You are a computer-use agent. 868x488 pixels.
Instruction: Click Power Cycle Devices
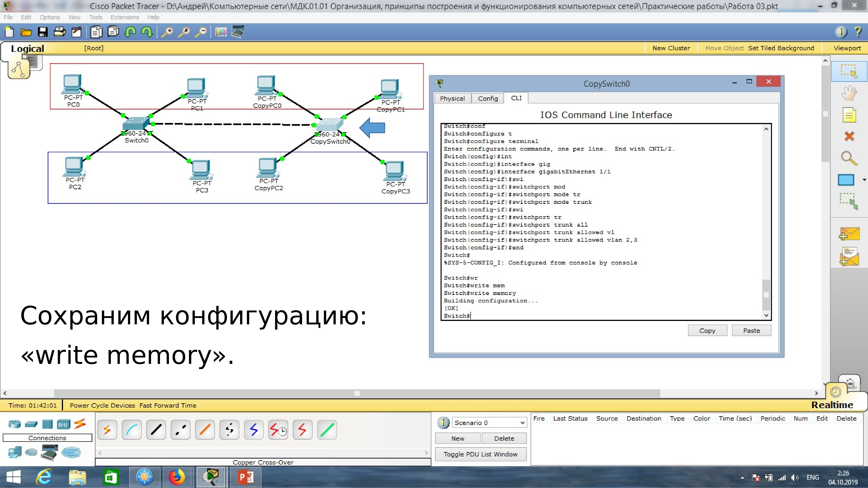click(x=102, y=406)
